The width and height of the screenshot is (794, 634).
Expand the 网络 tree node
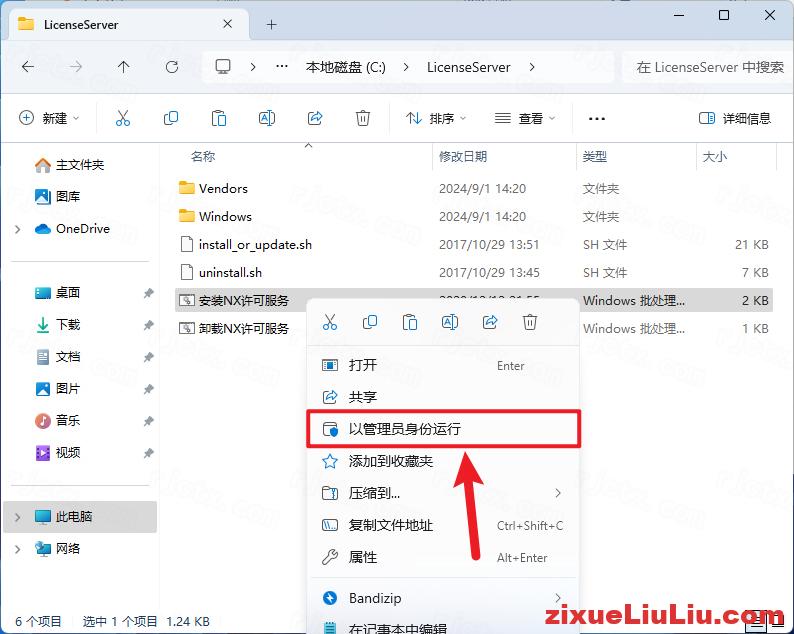point(18,549)
